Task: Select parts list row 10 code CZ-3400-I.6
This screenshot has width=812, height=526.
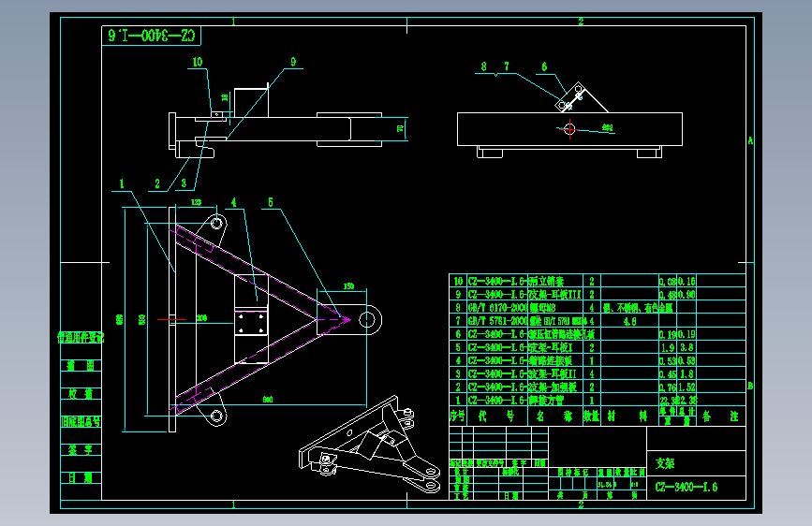Action: point(497,281)
